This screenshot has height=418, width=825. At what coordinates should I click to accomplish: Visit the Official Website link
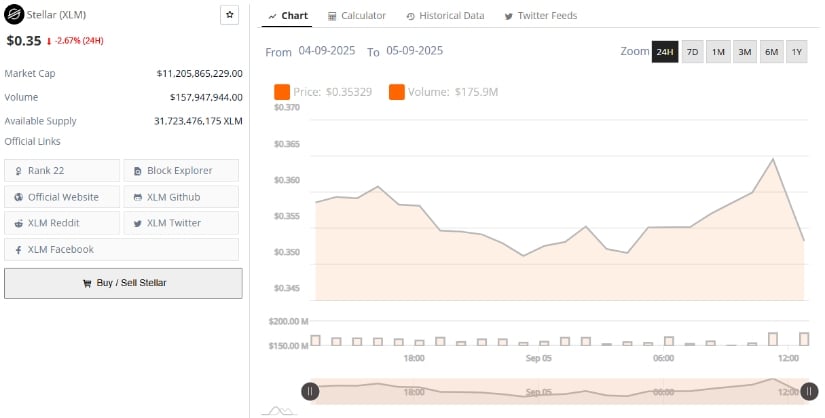(62, 197)
